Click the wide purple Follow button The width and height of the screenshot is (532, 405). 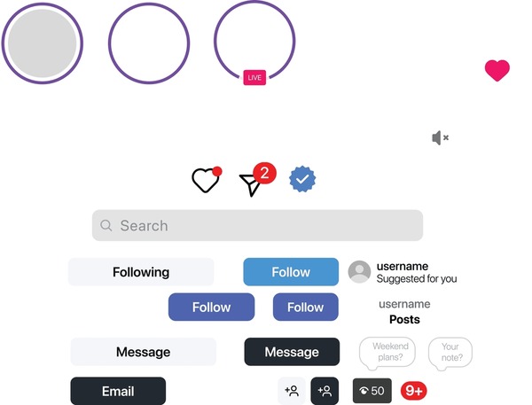(211, 307)
